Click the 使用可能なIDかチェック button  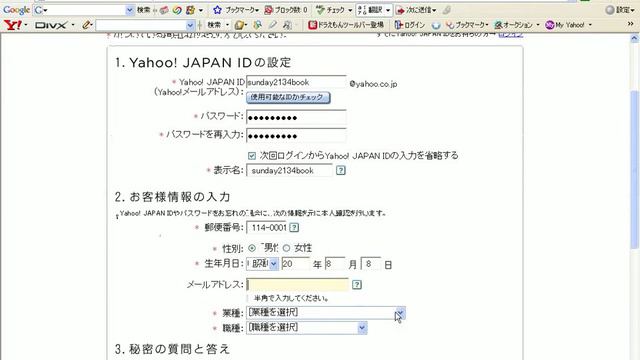point(288,98)
